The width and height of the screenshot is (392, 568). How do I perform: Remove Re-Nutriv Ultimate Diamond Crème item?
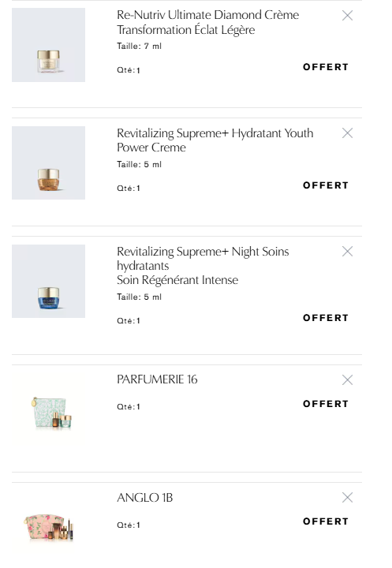pos(347,15)
